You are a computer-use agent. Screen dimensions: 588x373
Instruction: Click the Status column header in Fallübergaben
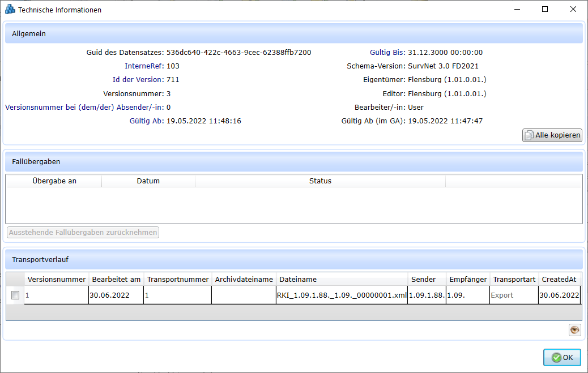click(x=320, y=181)
